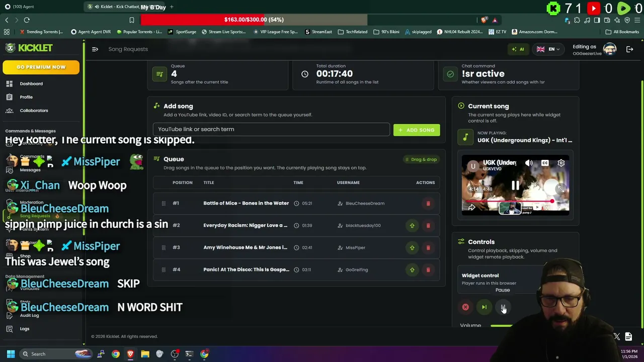The width and height of the screenshot is (644, 362).
Task: Grab the drag handle for song #2
Action: [x=164, y=225]
